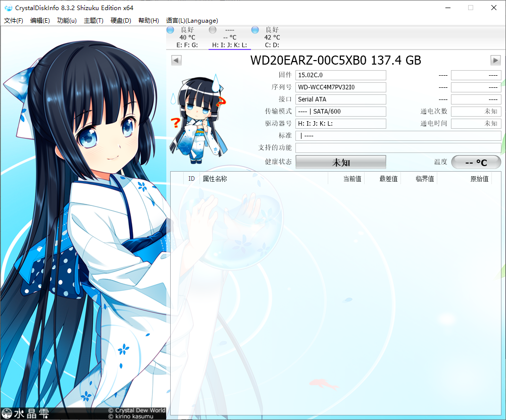The width and height of the screenshot is (506, 420).
Task: Click the 原始值 column header
Action: (465, 179)
